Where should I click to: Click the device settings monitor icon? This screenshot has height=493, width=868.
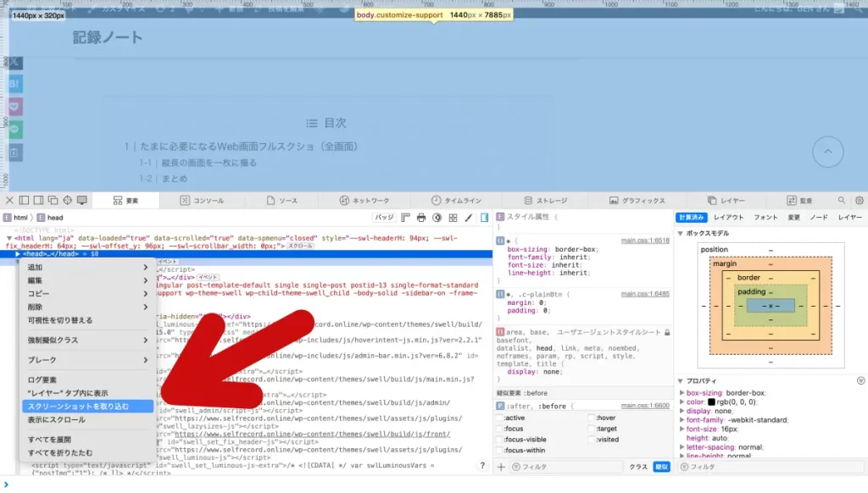tap(81, 201)
